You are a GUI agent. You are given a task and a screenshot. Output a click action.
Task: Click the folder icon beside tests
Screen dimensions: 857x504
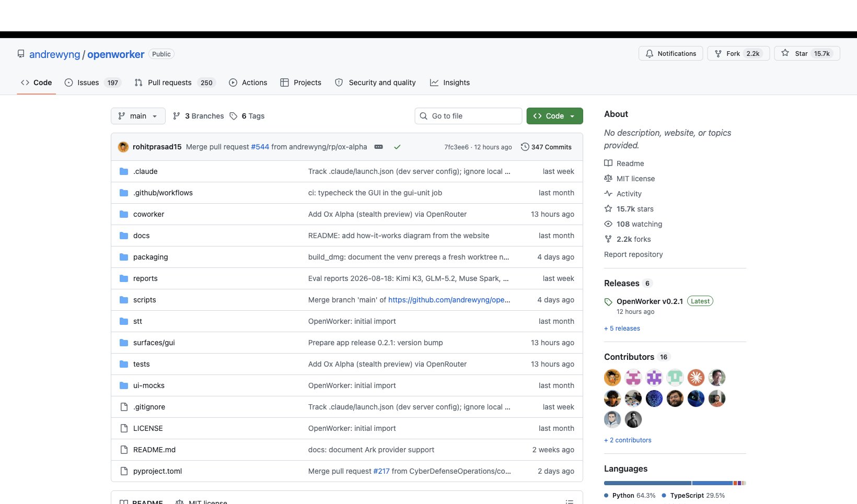tap(124, 364)
